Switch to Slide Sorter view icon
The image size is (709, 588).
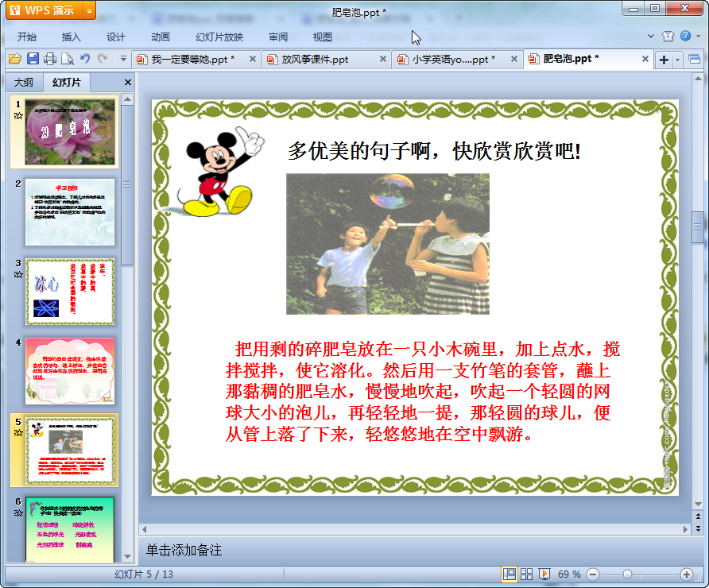click(526, 574)
